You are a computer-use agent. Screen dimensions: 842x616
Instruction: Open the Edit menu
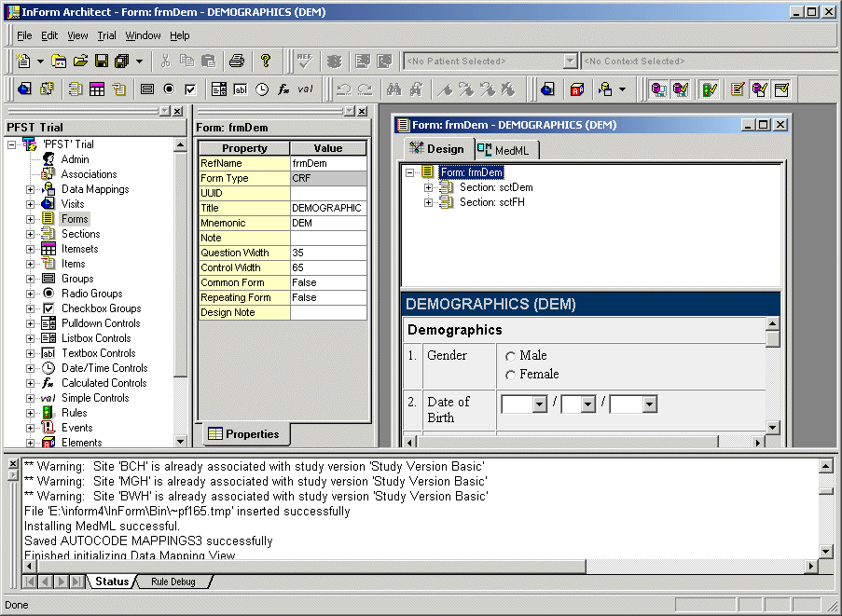pyautogui.click(x=49, y=35)
